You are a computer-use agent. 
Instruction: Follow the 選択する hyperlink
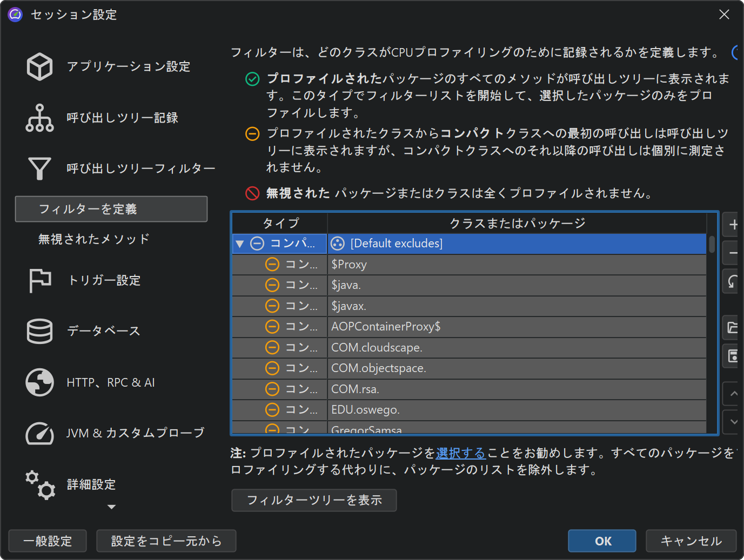(x=460, y=453)
